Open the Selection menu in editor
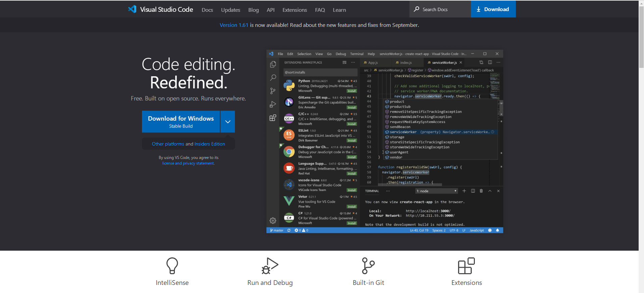 [x=304, y=54]
